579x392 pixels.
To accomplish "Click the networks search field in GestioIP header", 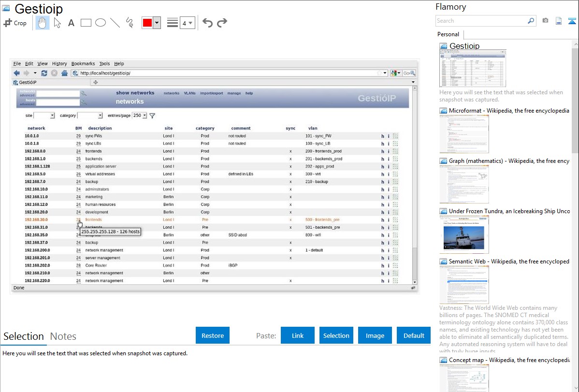I will tap(58, 93).
